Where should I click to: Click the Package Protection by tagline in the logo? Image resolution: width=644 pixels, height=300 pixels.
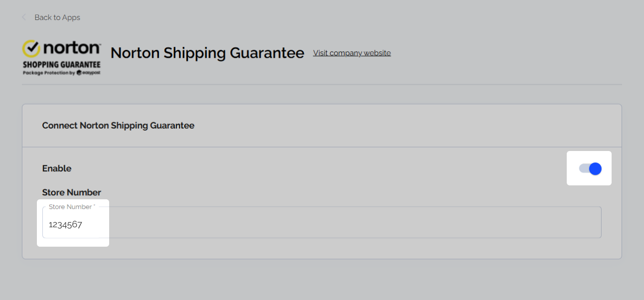tap(49, 73)
